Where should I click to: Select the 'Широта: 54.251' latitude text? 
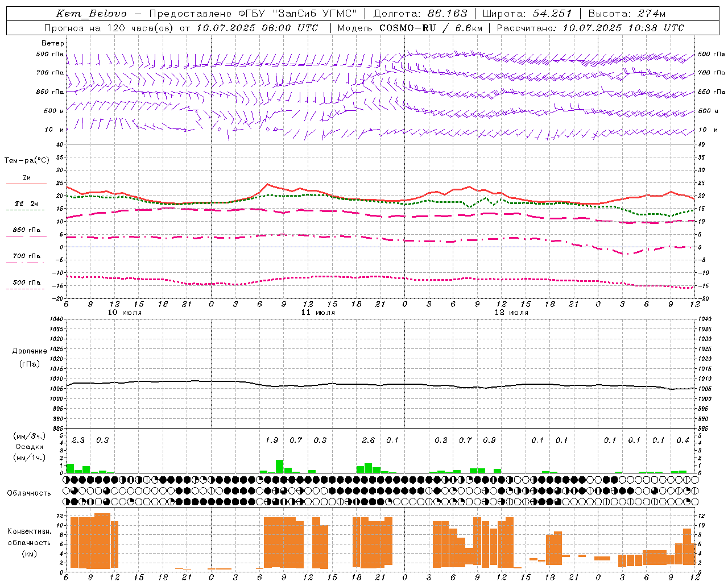[x=527, y=13]
